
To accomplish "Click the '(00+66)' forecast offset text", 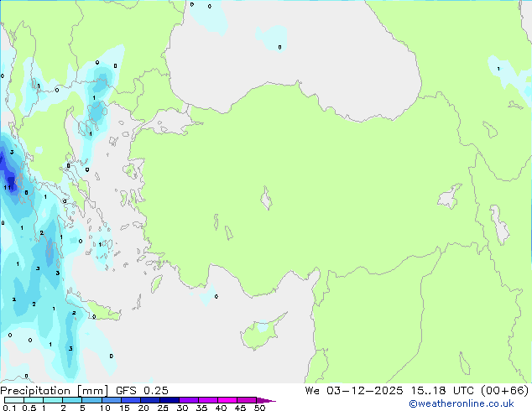I will pyautogui.click(x=505, y=391).
